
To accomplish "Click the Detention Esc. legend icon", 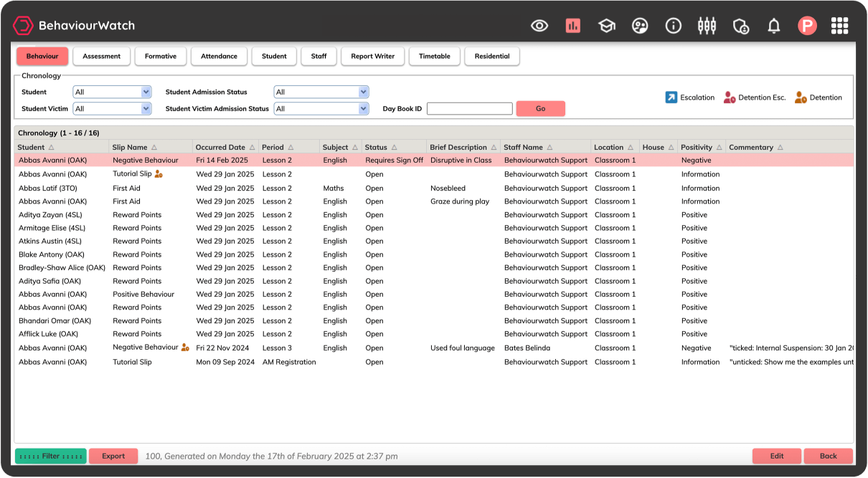I will (730, 97).
